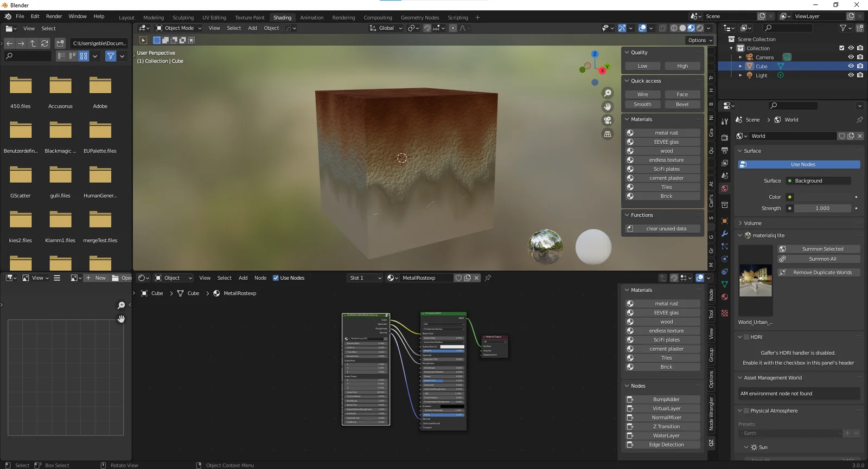This screenshot has width=868, height=469.
Task: Hide Light in viewport via eye icon
Action: click(851, 75)
